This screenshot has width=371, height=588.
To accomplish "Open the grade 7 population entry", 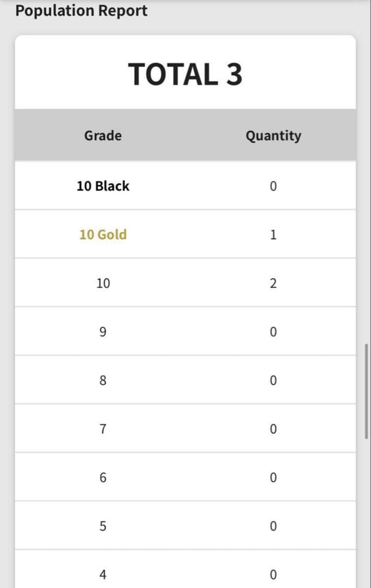I will pyautogui.click(x=103, y=428).
